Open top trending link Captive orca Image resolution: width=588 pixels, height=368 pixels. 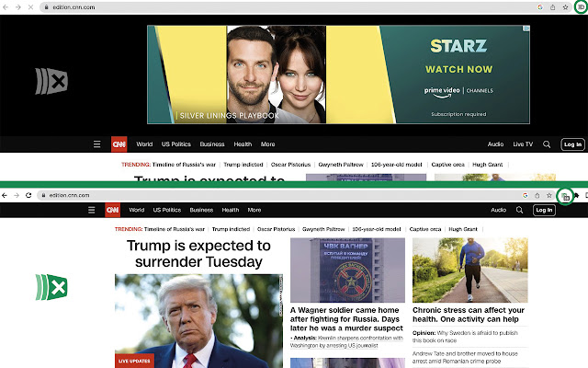(x=447, y=165)
